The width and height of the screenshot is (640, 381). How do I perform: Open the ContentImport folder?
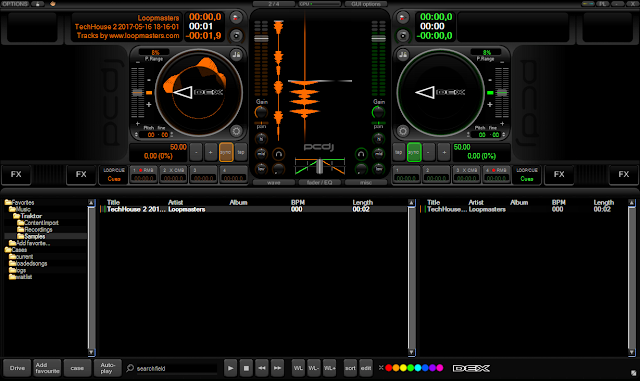tap(38, 223)
